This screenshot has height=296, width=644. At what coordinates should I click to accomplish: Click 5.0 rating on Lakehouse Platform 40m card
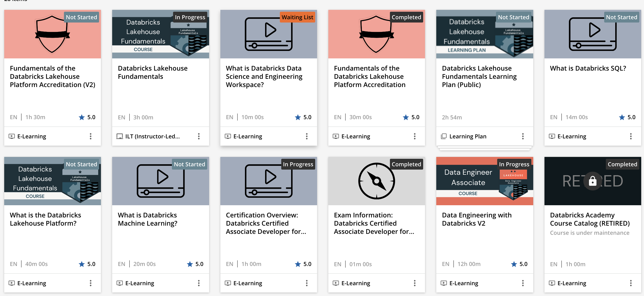[x=91, y=264]
